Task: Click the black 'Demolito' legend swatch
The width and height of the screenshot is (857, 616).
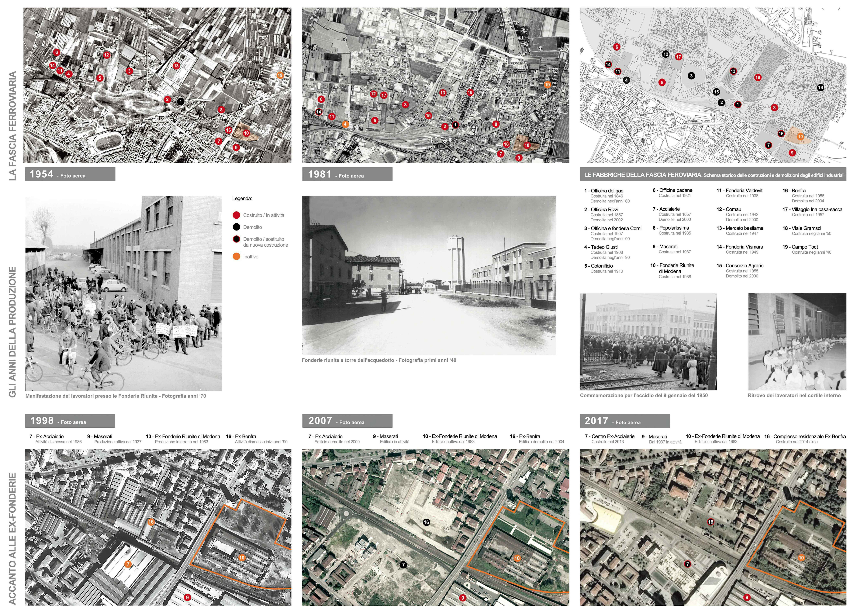Action: click(237, 227)
